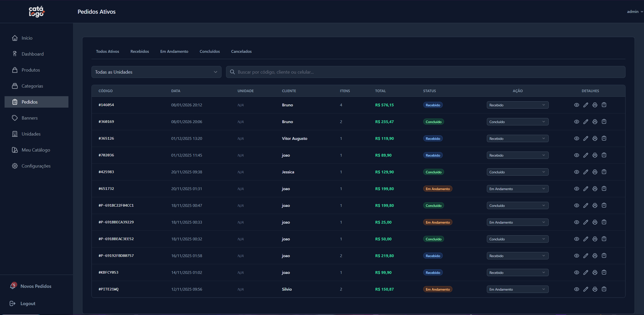Edit order #651732 with pencil icon
The height and width of the screenshot is (315, 644).
coord(585,189)
